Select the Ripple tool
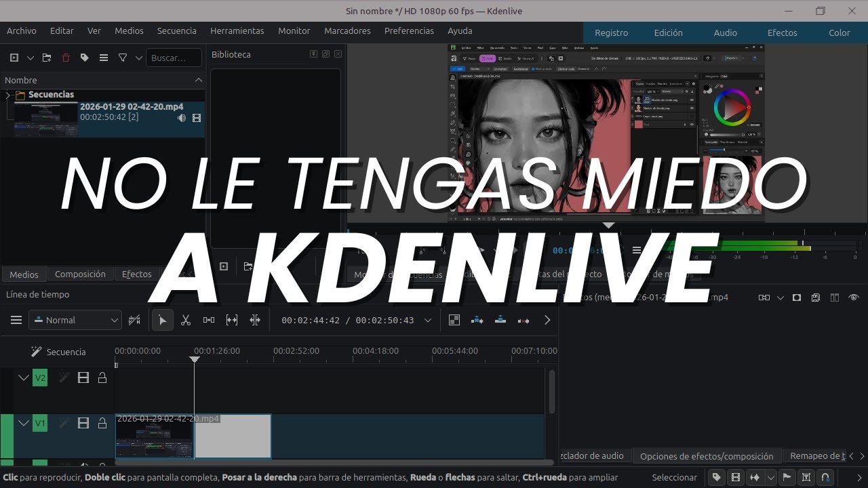 pos(255,320)
